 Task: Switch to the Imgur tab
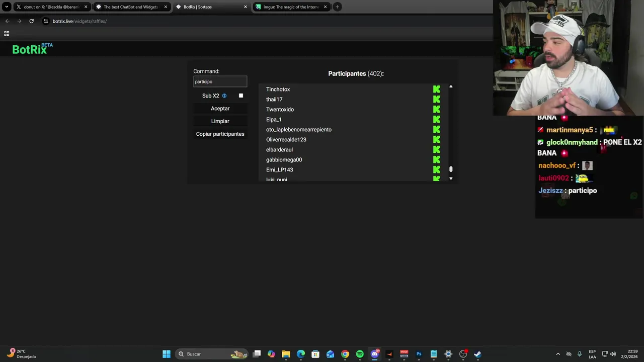tap(292, 7)
